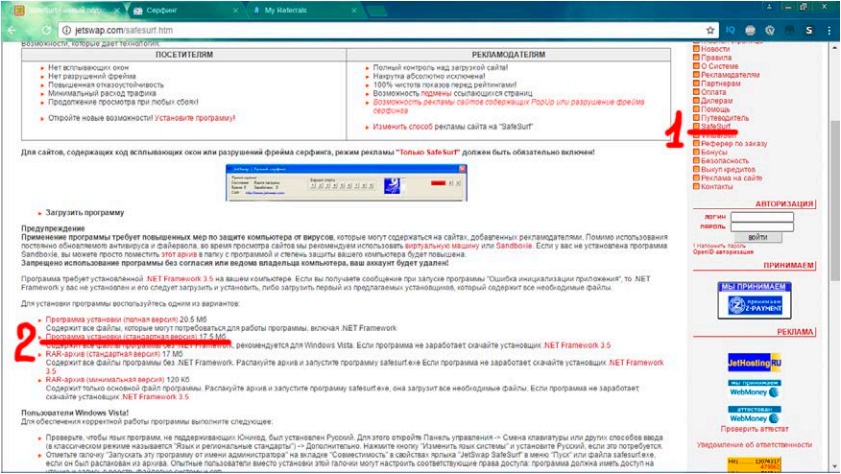Viewport: 841px width, 474px height.
Task: Click the SafeSurf program screenshot thumbnail
Action: tap(277, 185)
